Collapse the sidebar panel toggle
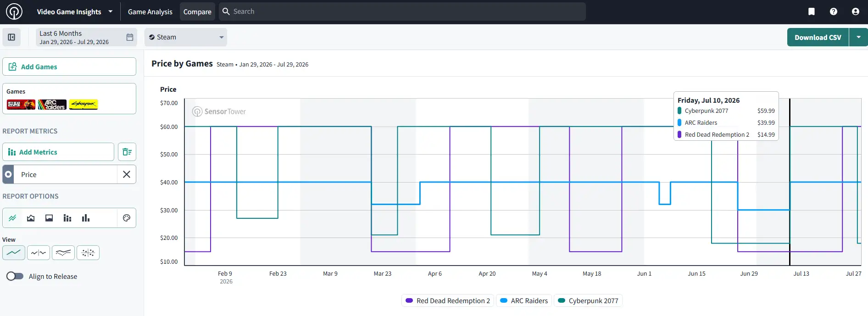This screenshot has height=316, width=868. (x=11, y=37)
